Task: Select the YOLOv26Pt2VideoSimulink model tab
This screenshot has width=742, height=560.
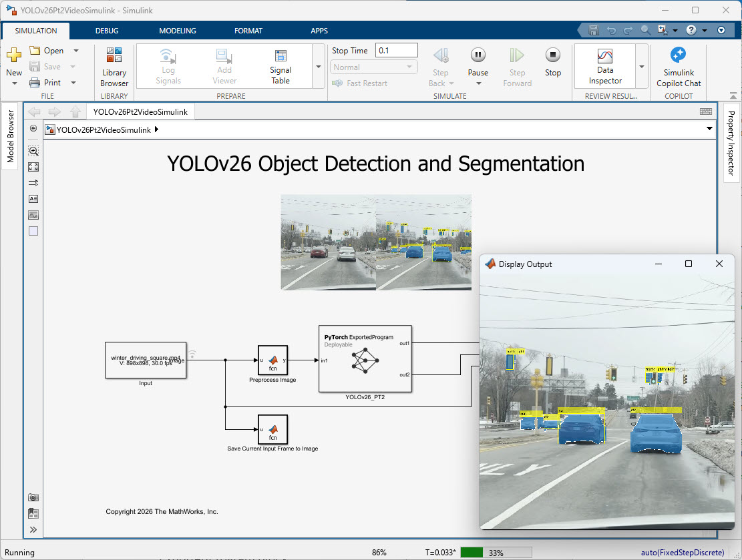Action: point(140,111)
